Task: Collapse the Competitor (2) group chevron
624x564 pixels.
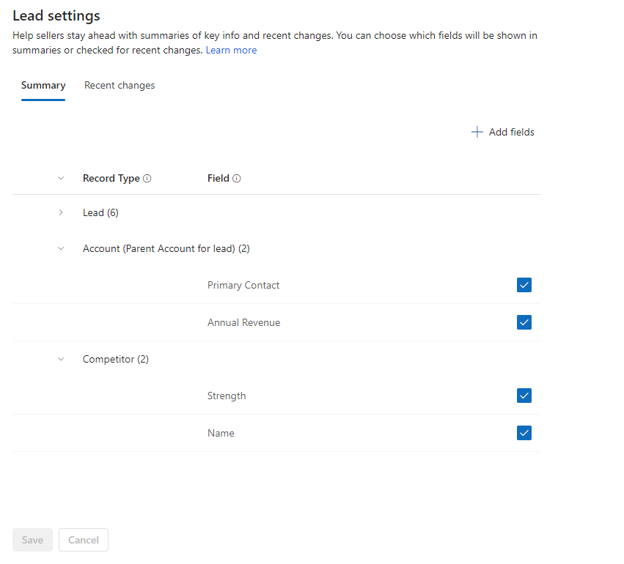Action: tap(61, 359)
